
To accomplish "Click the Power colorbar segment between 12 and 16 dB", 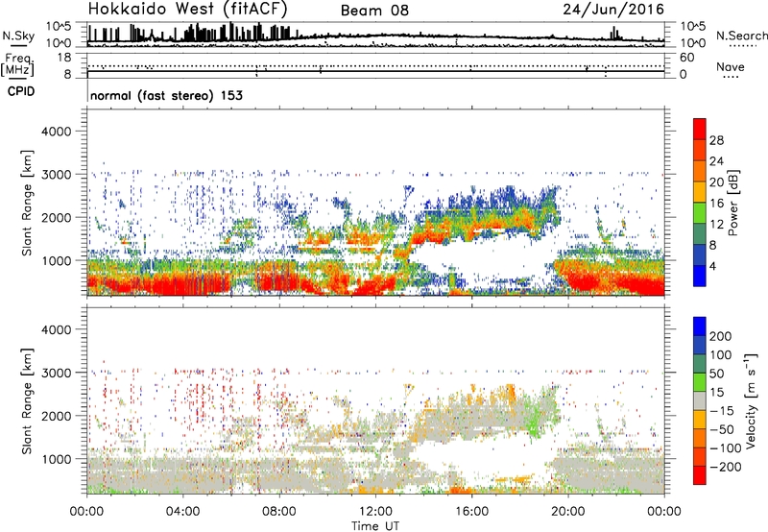I will [700, 213].
